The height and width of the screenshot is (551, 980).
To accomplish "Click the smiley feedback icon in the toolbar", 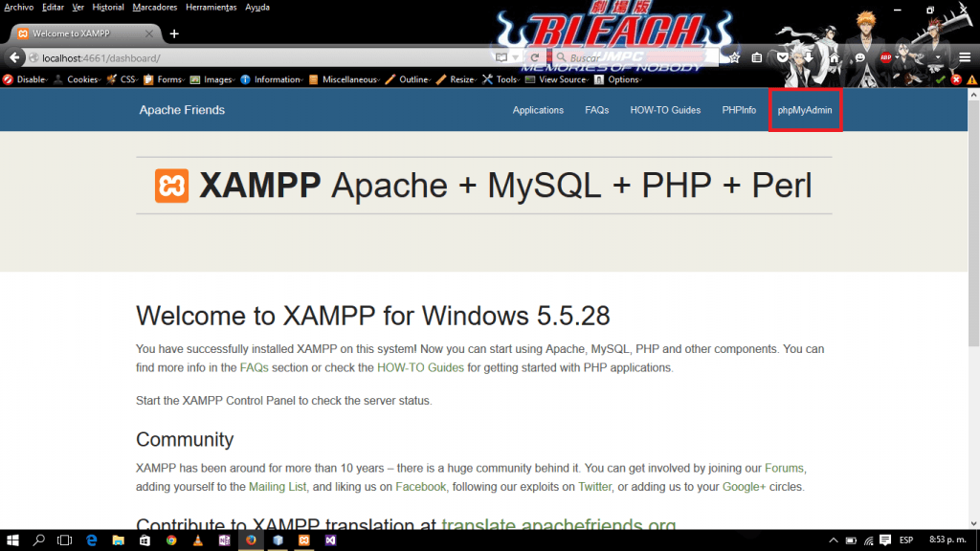I will click(860, 57).
